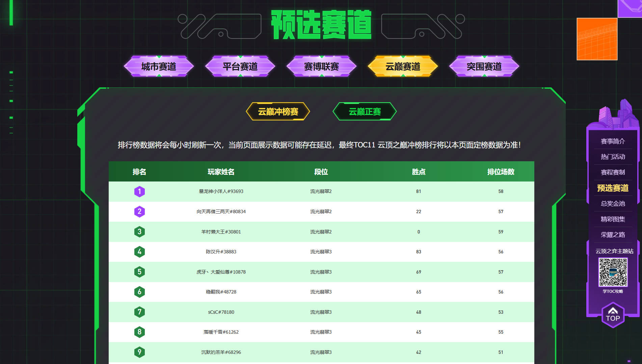642x364 pixels.
Task: Go to 赛事简介 in side navigation
Action: [613, 141]
